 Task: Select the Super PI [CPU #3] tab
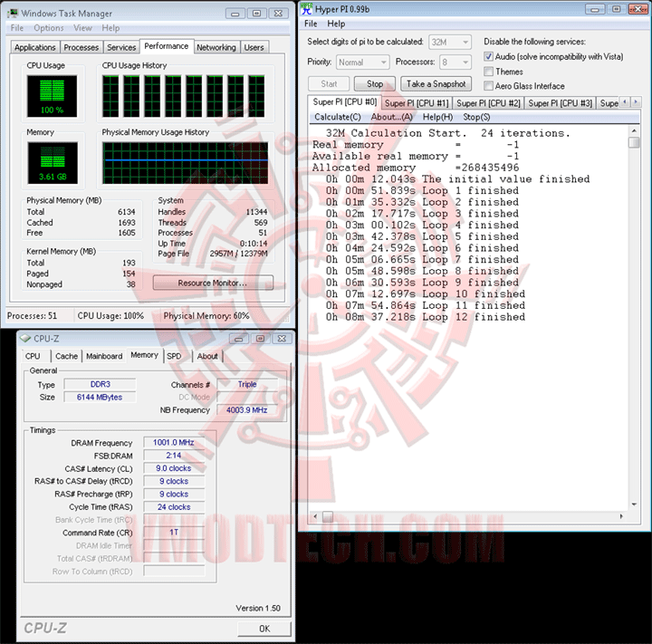[561, 103]
